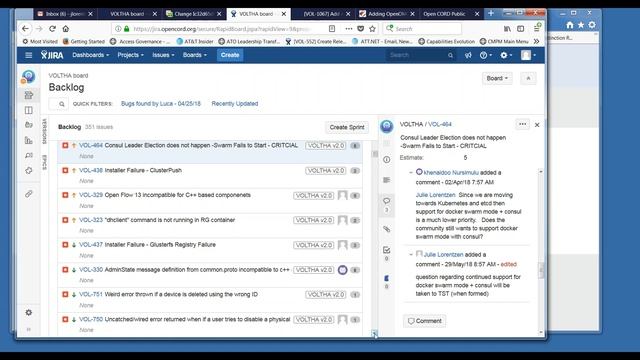Jump to the sub-tasks checkbox section icon

pyautogui.click(x=387, y=250)
